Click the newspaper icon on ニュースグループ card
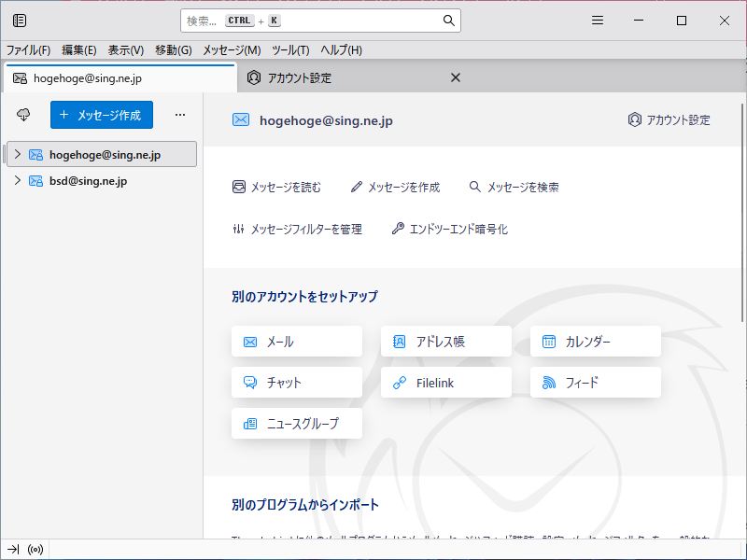Image resolution: width=747 pixels, height=560 pixels. 250,424
